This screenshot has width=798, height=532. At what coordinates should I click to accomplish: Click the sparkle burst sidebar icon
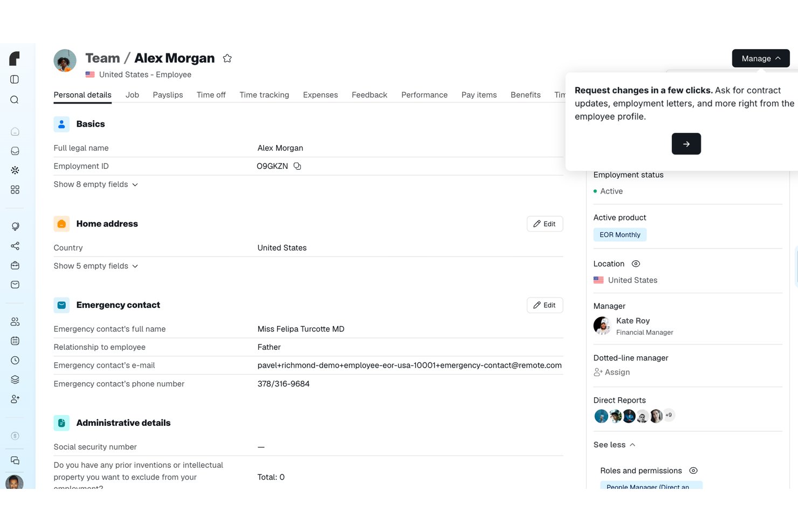pos(15,170)
